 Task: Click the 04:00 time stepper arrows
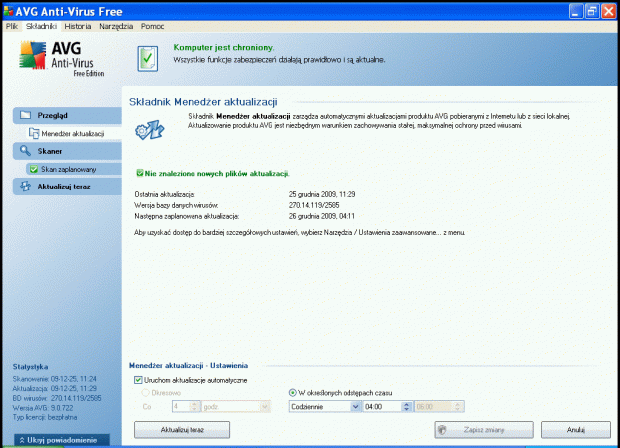tap(406, 406)
